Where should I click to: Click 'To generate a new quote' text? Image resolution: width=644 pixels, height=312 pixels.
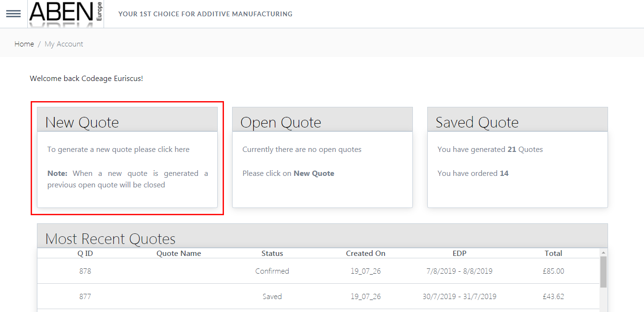tap(118, 150)
